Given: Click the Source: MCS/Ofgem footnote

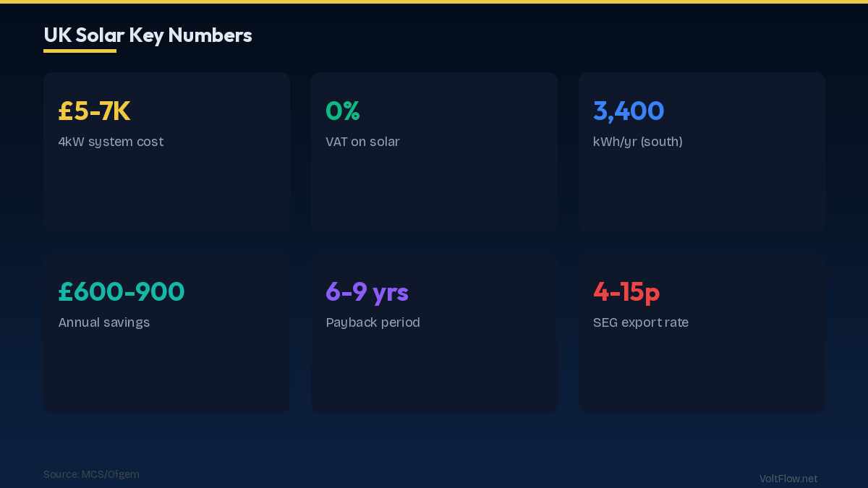Looking at the screenshot, I should 91,474.
